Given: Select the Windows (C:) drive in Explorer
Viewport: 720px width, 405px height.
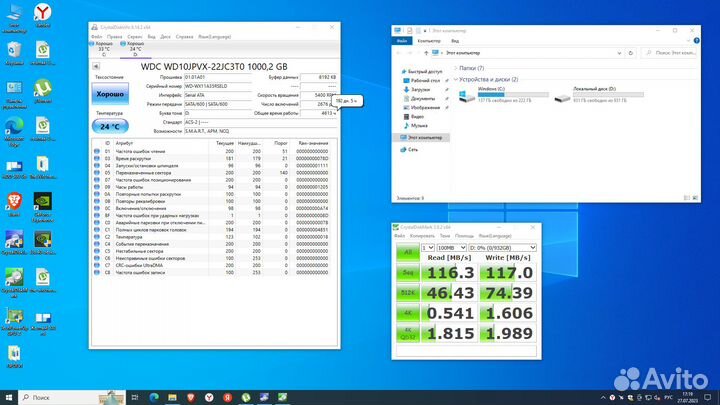Looking at the screenshot, I should [504, 95].
